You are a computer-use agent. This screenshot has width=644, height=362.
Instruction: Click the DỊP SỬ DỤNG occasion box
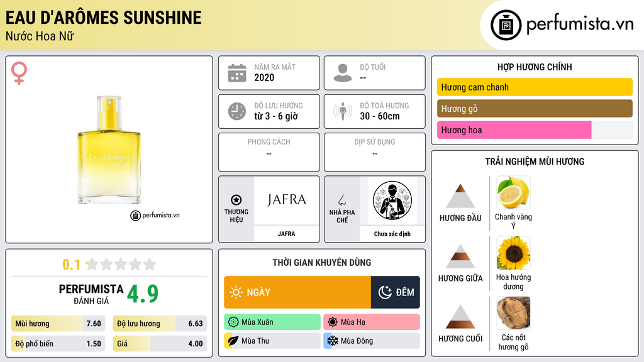tap(375, 152)
